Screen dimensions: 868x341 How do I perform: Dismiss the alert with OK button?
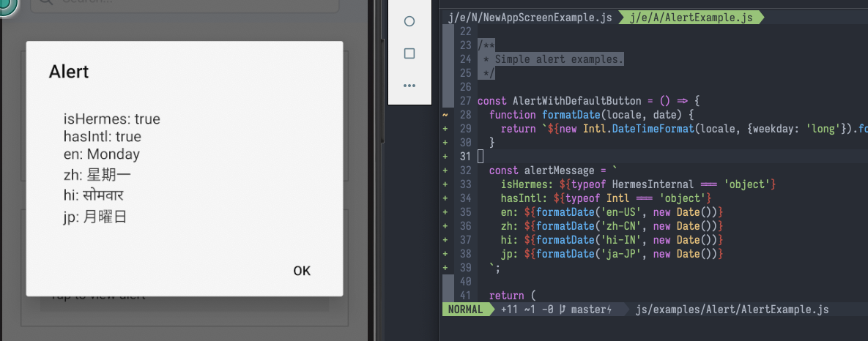coord(302,271)
